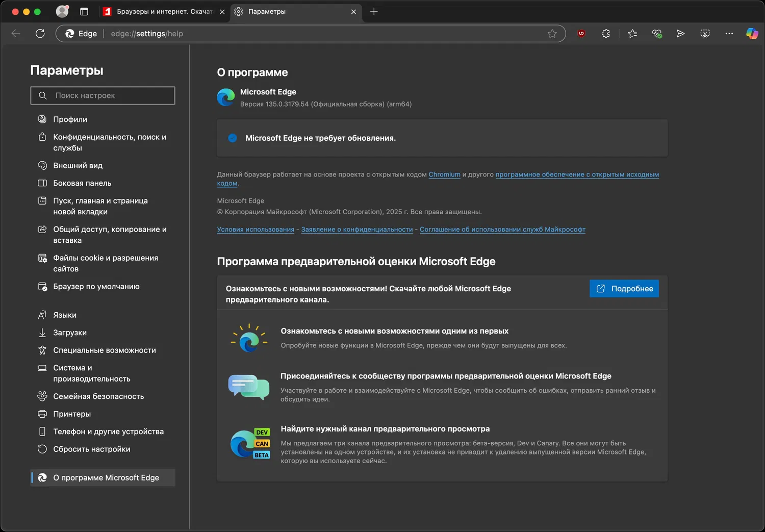Close the Браузеры и интернет tab
This screenshot has height=532, width=765.
(222, 12)
